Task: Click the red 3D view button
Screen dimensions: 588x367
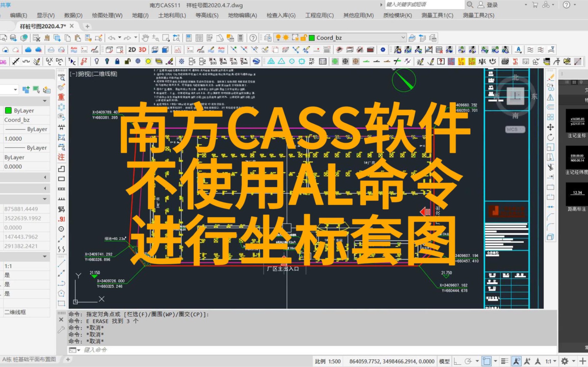Action: point(142,50)
